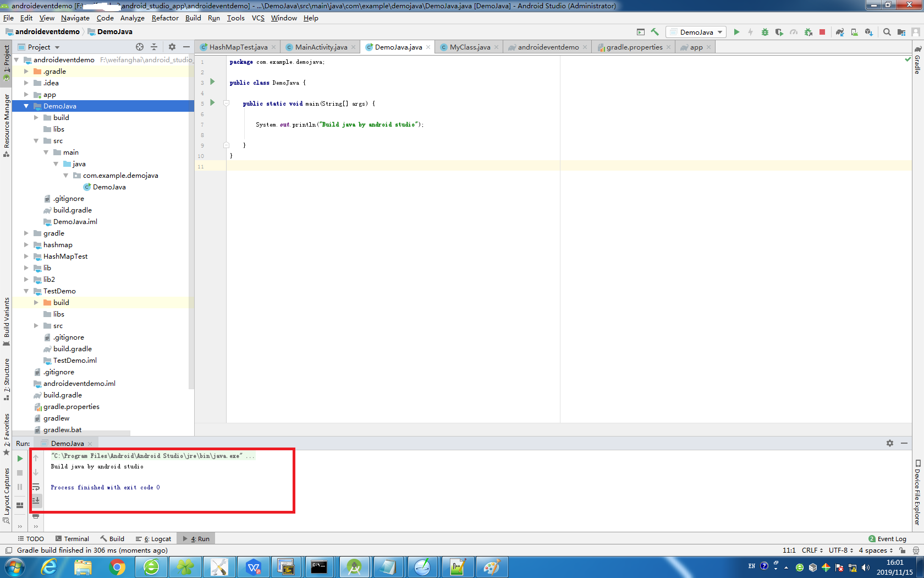Open the Analyze menu

click(132, 18)
